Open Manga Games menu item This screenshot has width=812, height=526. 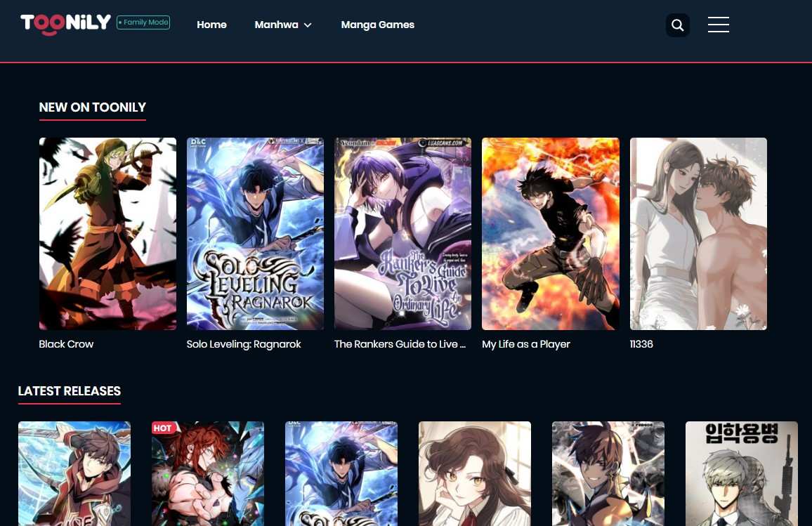click(x=377, y=25)
